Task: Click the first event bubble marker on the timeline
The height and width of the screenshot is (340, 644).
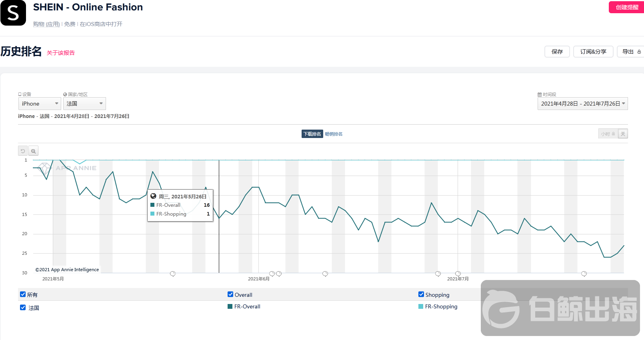Action: click(x=173, y=274)
